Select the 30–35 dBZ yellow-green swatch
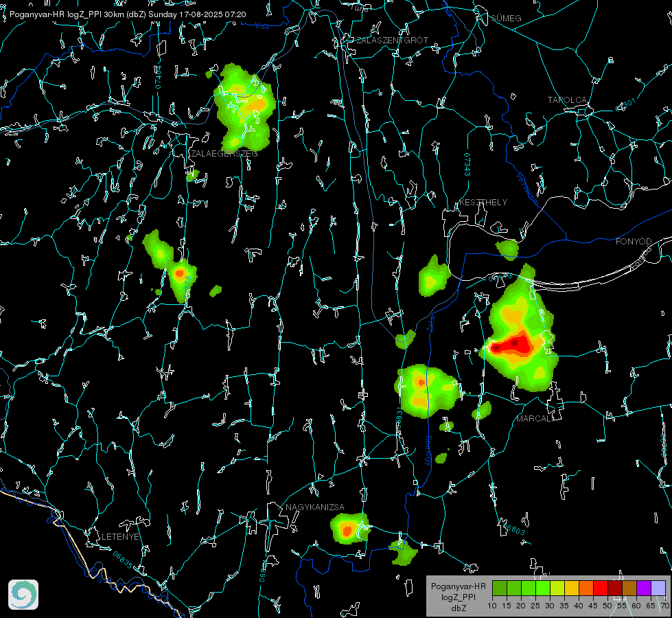 (x=557, y=588)
